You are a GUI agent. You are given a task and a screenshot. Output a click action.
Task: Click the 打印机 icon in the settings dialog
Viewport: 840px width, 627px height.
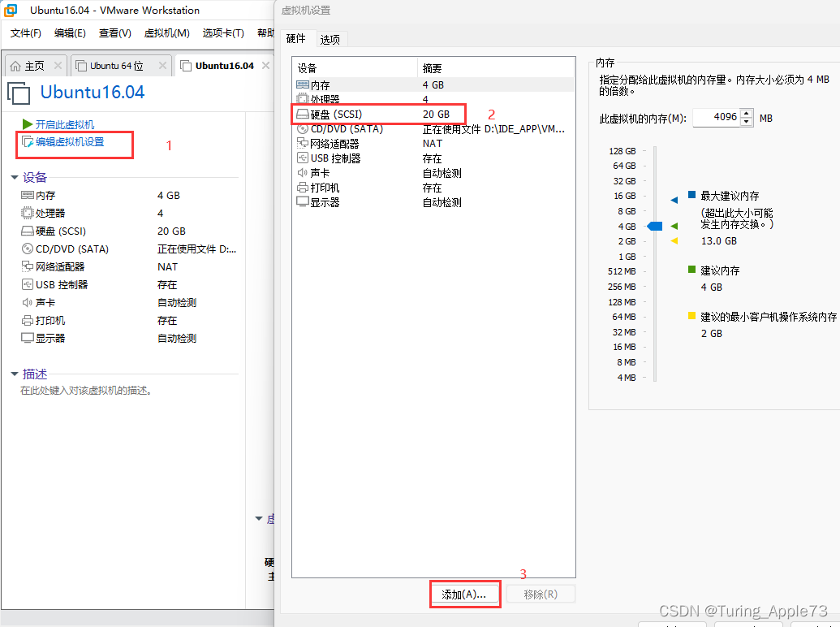pyautogui.click(x=303, y=188)
